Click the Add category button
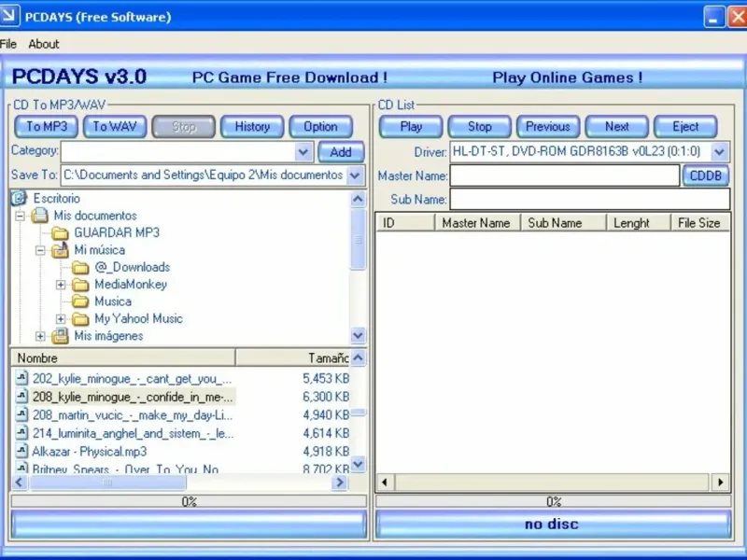This screenshot has height=560, width=747. point(341,152)
